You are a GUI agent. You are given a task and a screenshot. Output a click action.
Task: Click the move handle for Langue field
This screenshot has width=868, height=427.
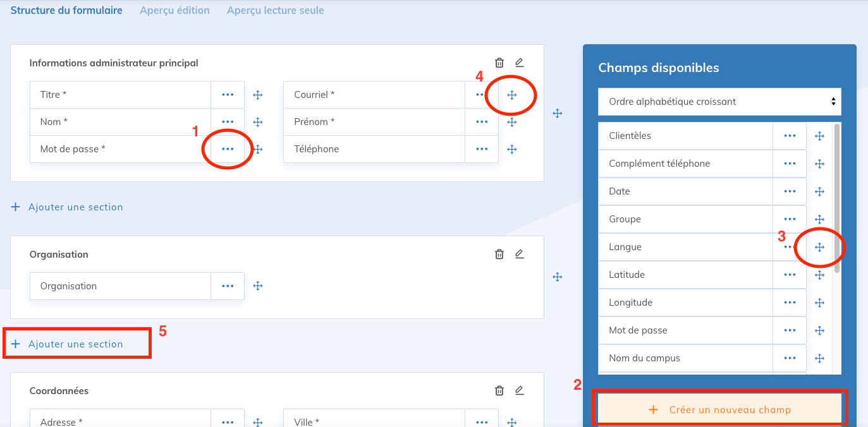[x=819, y=247]
